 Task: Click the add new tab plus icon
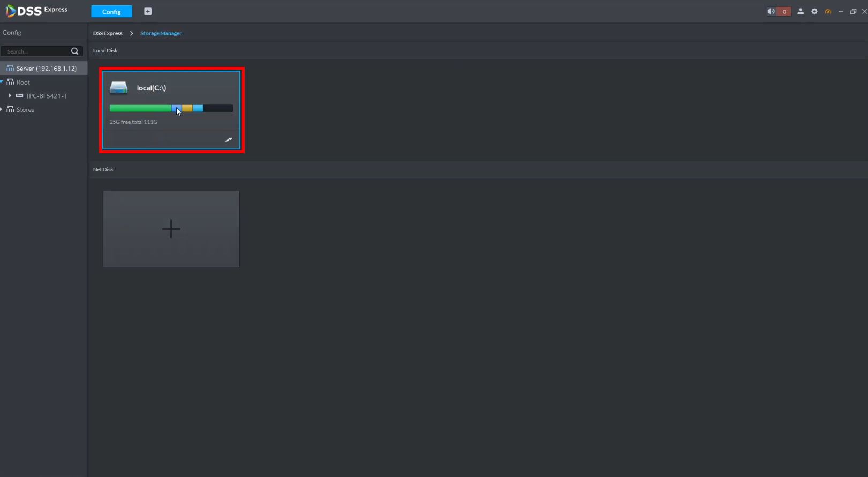[x=148, y=11]
